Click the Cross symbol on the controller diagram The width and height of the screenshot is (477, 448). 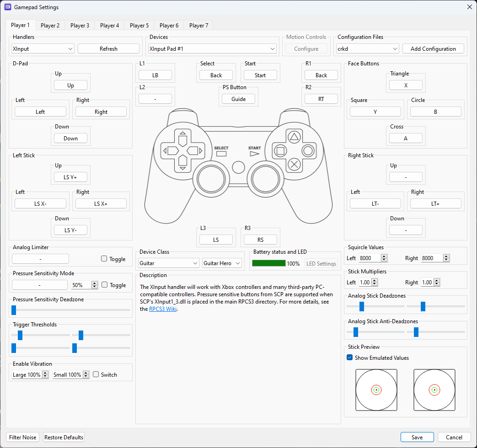pyautogui.click(x=295, y=164)
